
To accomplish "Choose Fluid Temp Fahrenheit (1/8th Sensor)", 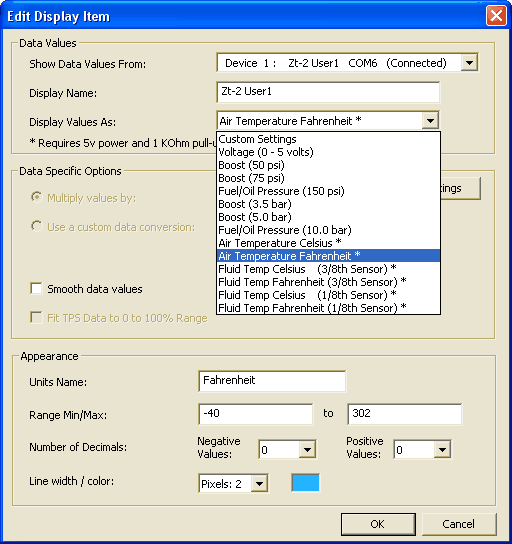I will click(x=328, y=308).
